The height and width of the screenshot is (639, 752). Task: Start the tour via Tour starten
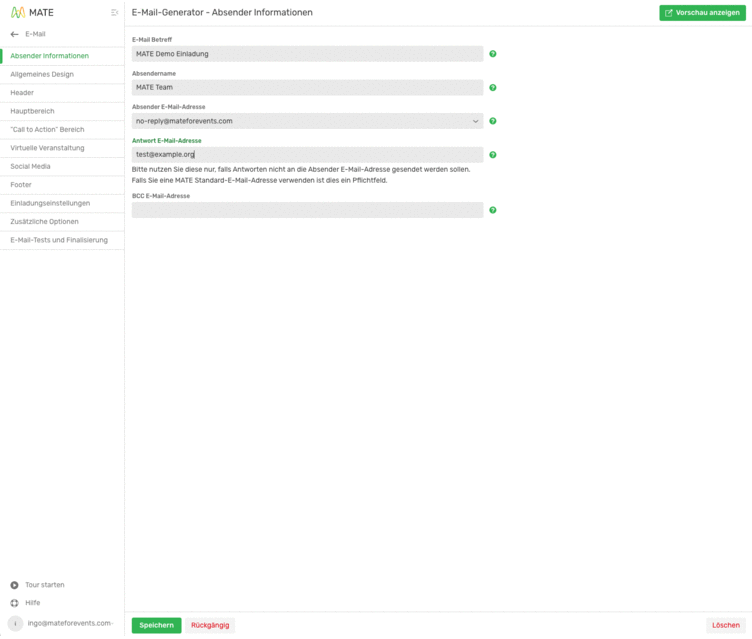[45, 585]
